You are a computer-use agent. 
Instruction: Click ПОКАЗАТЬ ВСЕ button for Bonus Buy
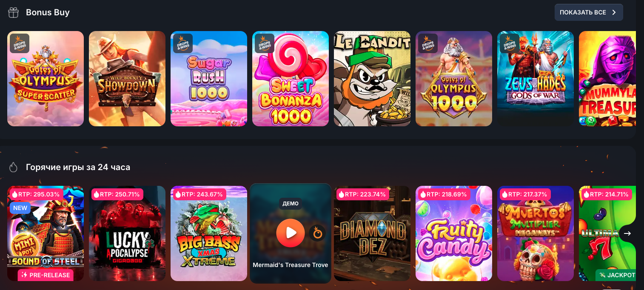589,12
